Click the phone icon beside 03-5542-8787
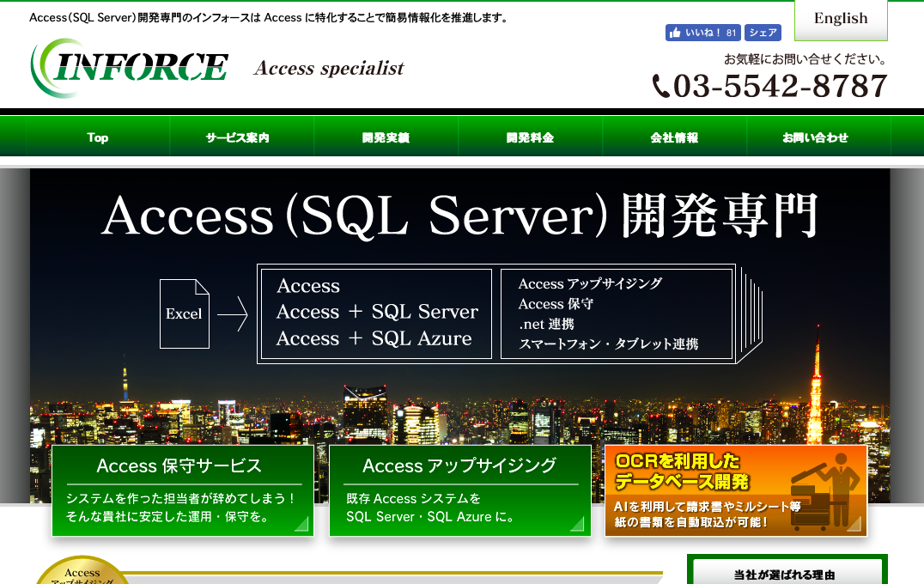 click(x=660, y=86)
